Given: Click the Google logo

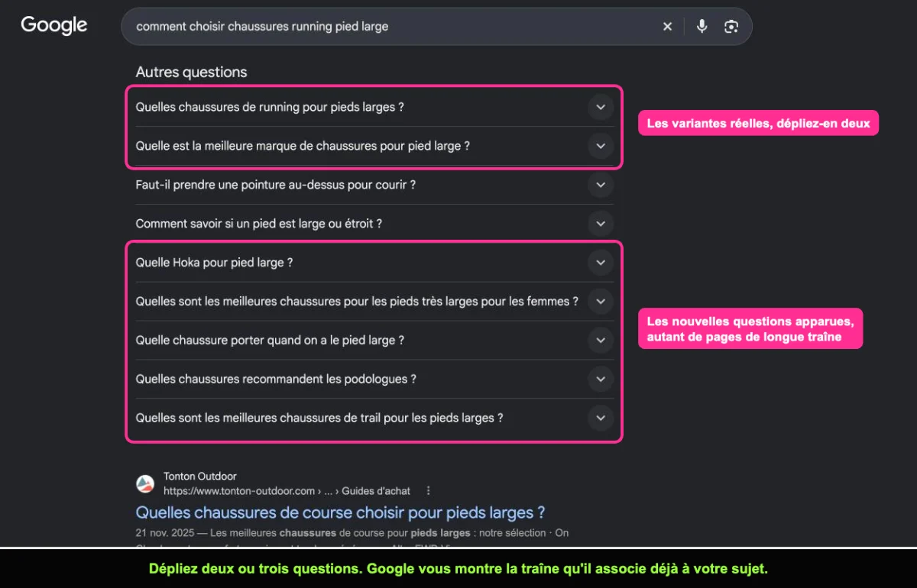Looking at the screenshot, I should 54,25.
